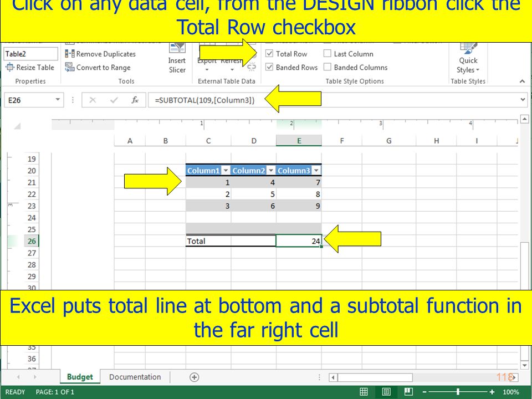Click the horizontal scrollbar left arrow
The width and height of the screenshot is (532, 399).
coord(333,377)
